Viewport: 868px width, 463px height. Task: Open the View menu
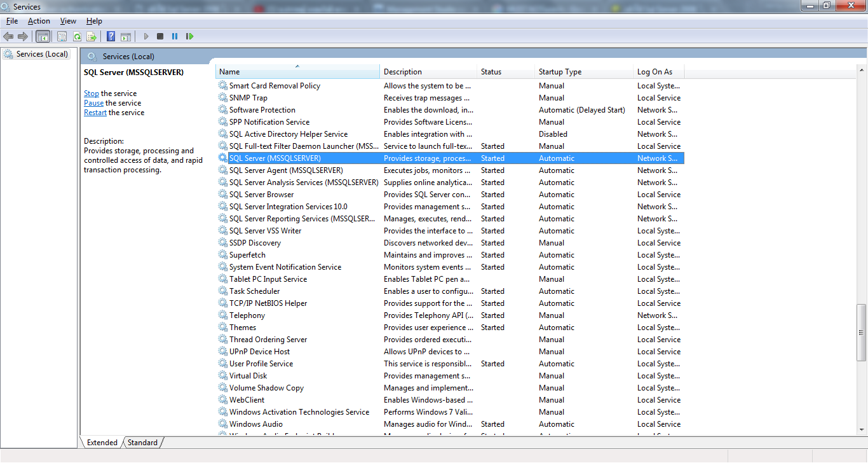(x=68, y=21)
